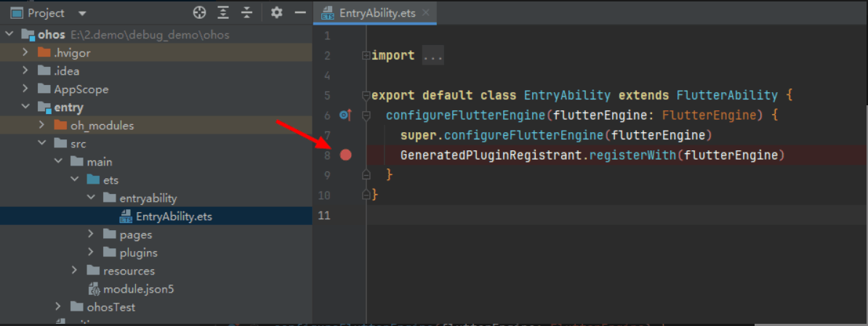
Task: Expand the pages folder
Action: click(92, 235)
